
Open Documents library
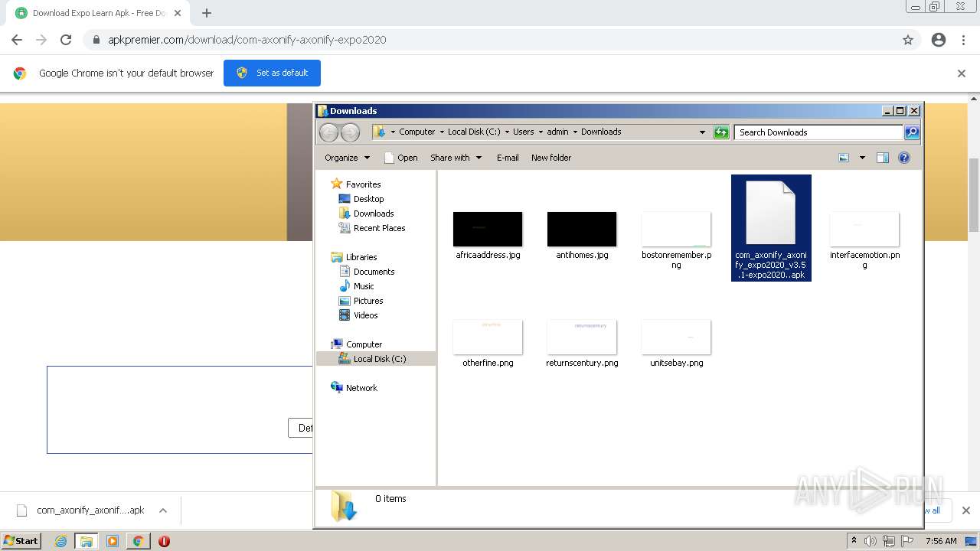click(374, 272)
